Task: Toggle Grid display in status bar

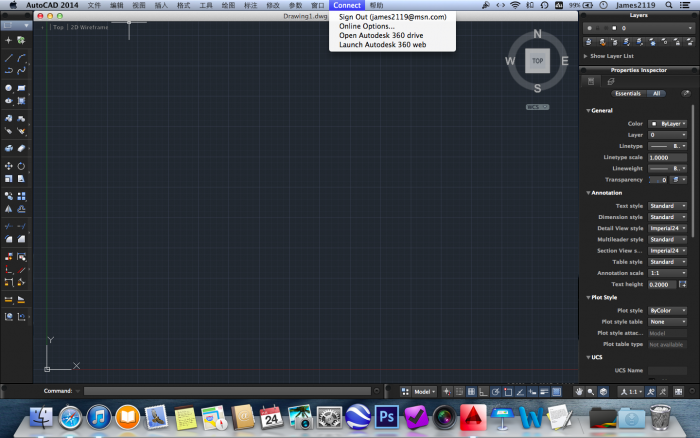Action: click(x=471, y=392)
